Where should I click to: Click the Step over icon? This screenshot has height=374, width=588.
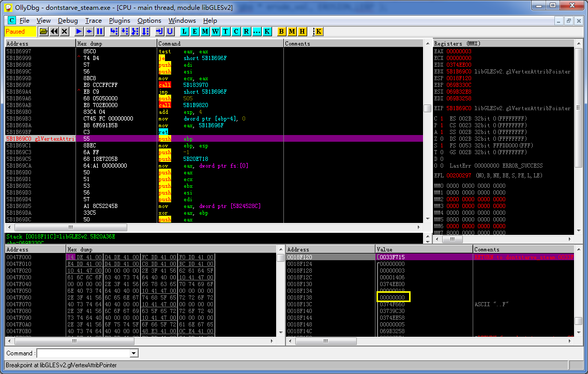pos(125,32)
